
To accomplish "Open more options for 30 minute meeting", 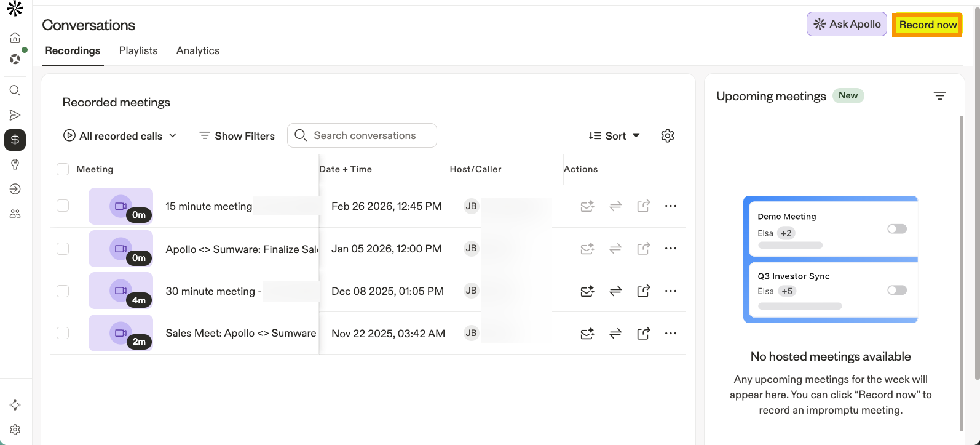I will click(x=671, y=291).
